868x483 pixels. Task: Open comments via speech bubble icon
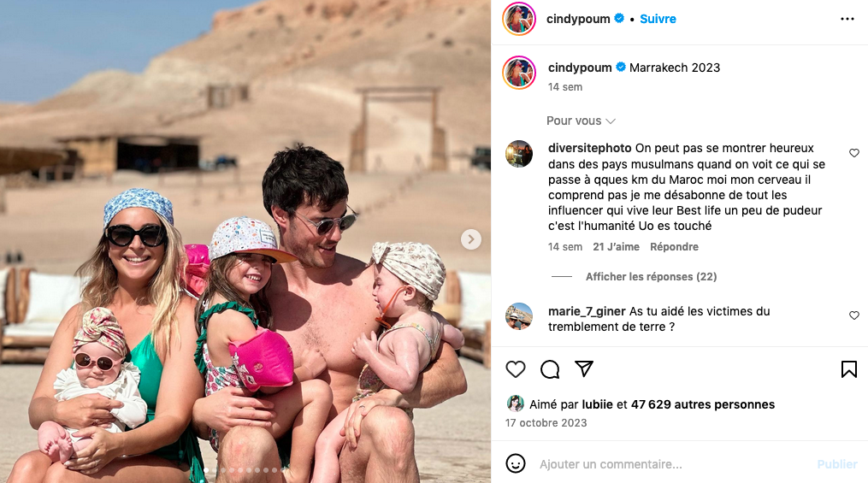tap(550, 369)
